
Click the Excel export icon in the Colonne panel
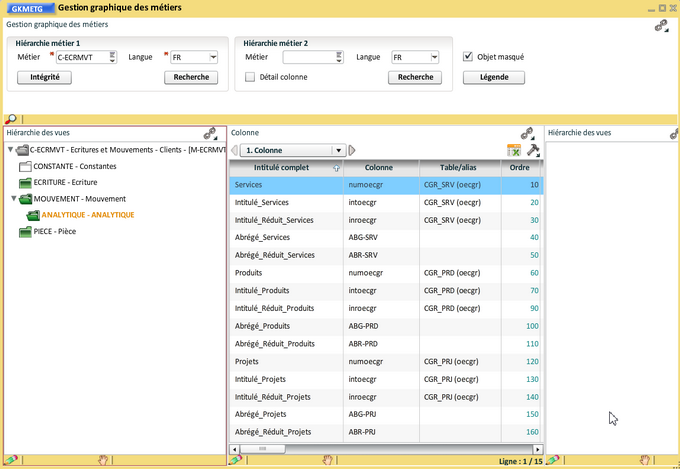pyautogui.click(x=514, y=150)
